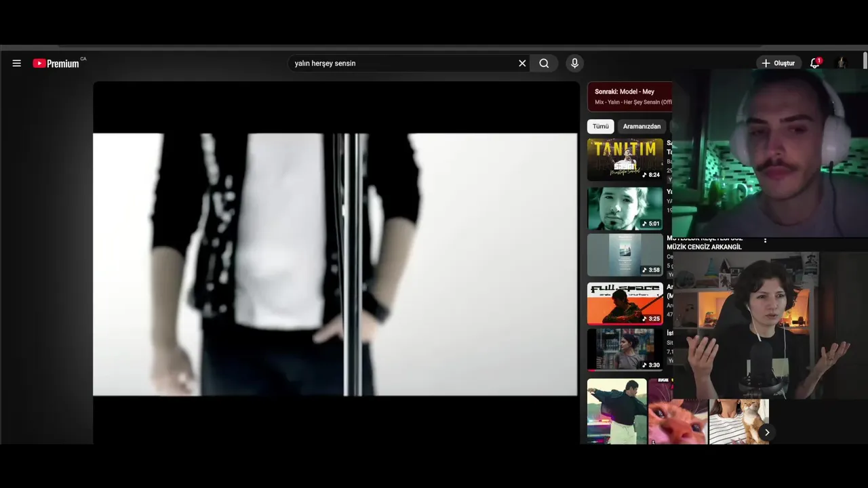Go to YouTube Premium home logo
The width and height of the screenshot is (868, 488).
tap(57, 63)
